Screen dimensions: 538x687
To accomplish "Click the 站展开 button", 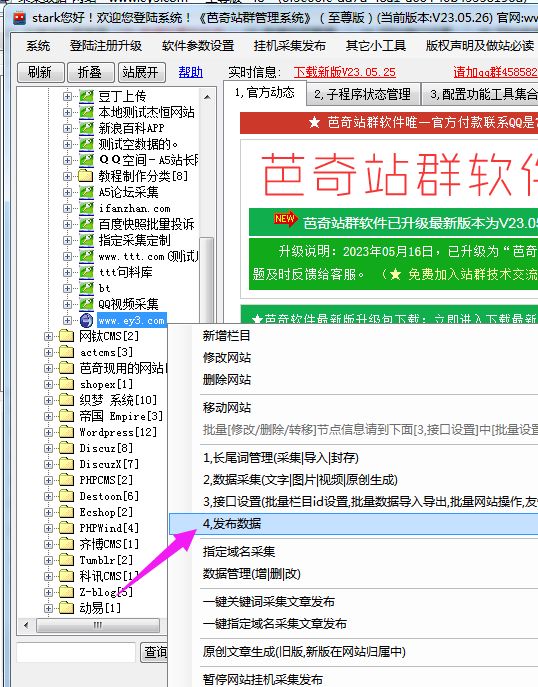I will [x=142, y=72].
